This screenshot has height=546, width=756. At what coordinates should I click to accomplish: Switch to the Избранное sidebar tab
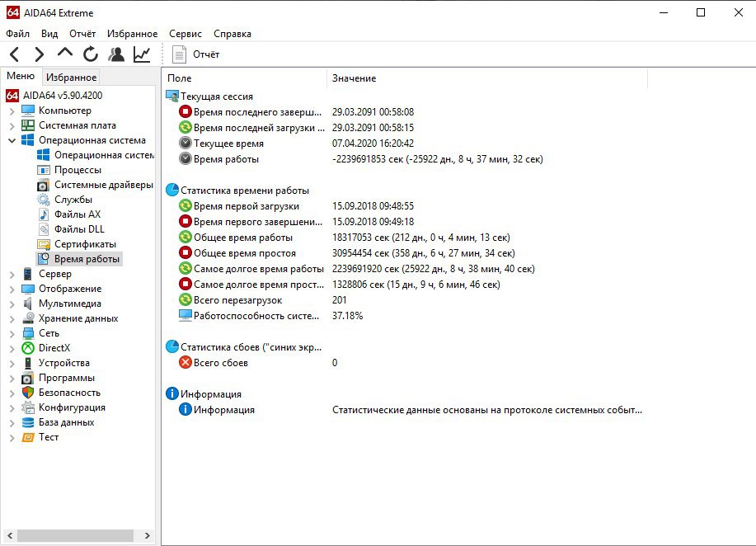(72, 78)
